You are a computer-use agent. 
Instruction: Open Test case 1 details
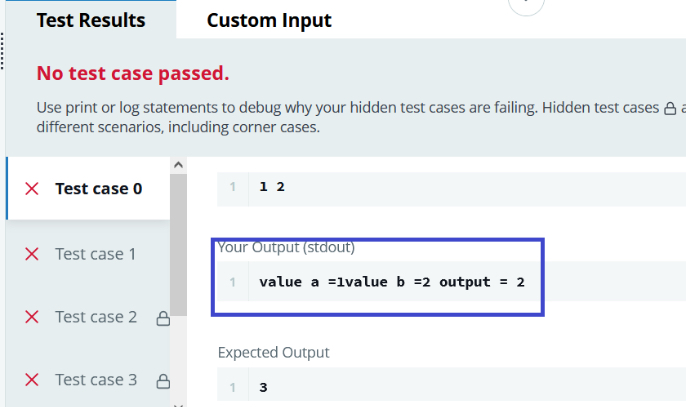coord(95,254)
